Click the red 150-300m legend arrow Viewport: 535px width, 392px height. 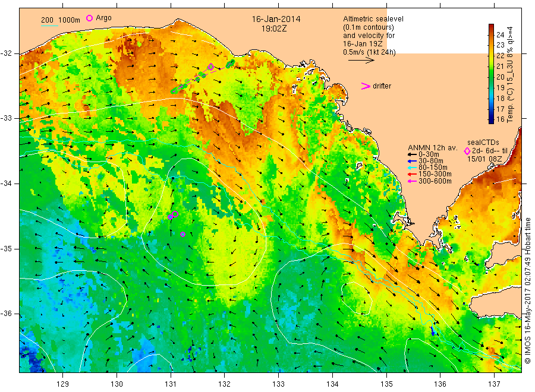point(412,174)
